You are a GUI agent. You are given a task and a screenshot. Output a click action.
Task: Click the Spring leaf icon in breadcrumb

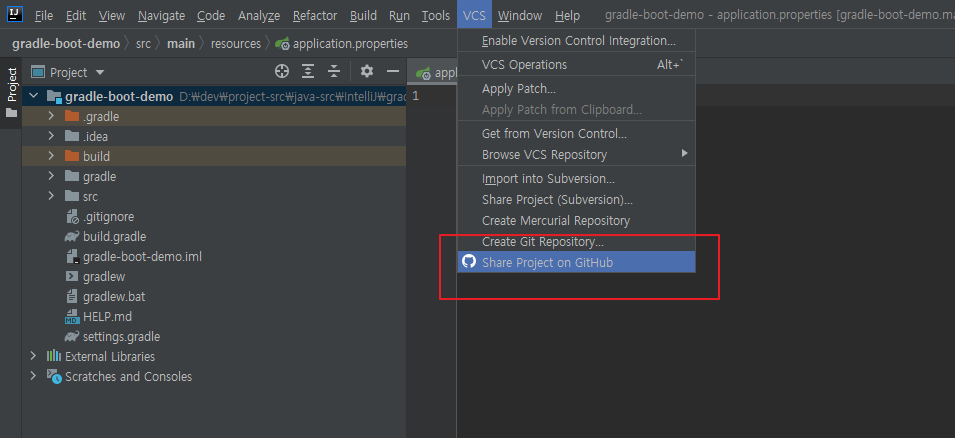(x=281, y=44)
